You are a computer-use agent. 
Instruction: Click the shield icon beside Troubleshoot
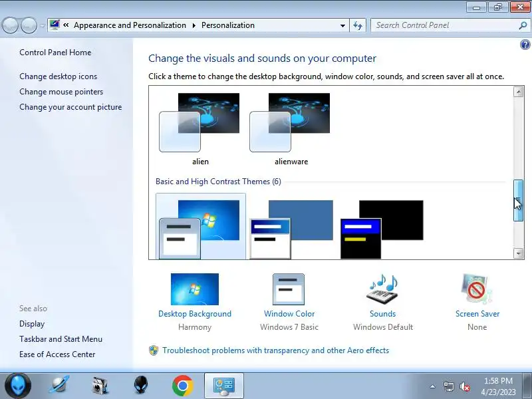pyautogui.click(x=154, y=350)
